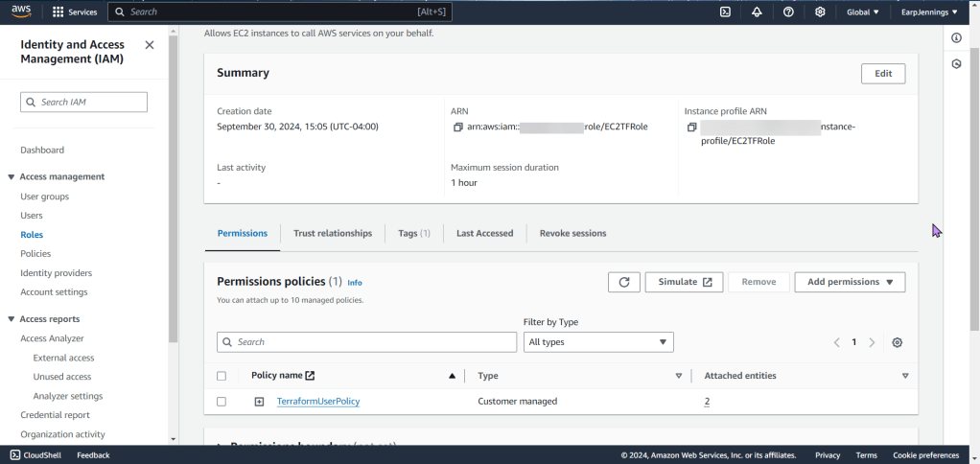The width and height of the screenshot is (980, 464).
Task: Open the TerraformUserPolicy link
Action: tap(317, 402)
